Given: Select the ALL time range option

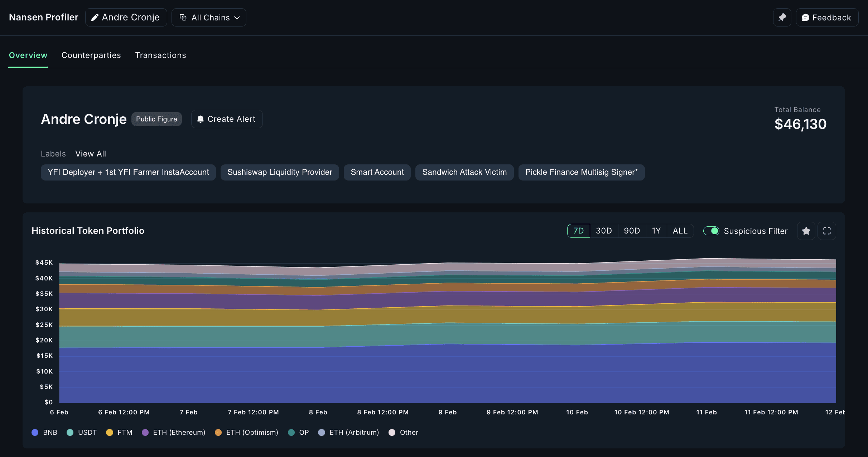Looking at the screenshot, I should tap(680, 231).
